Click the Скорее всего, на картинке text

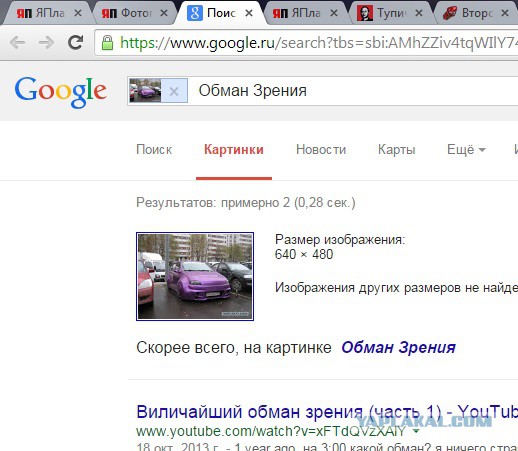[x=234, y=348]
